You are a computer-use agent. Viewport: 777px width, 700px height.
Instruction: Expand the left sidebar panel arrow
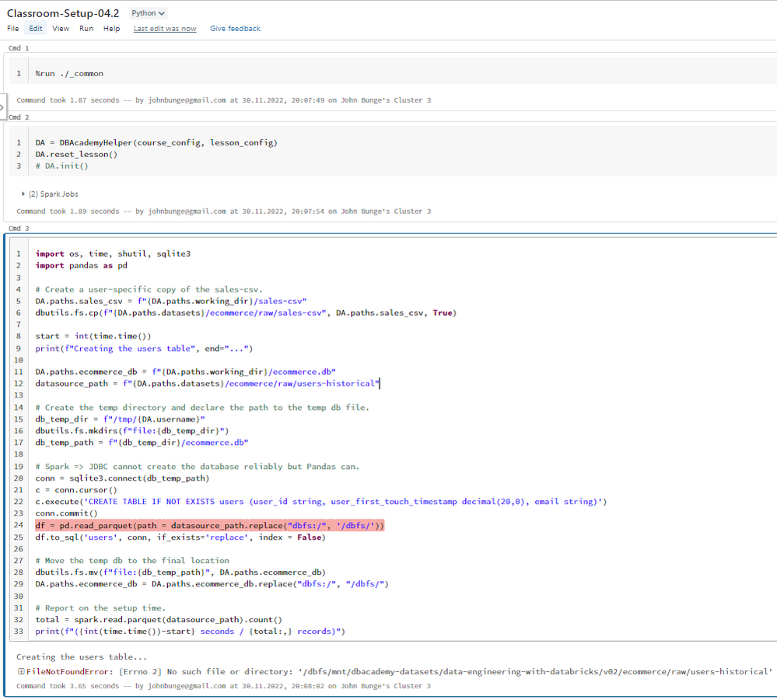[x=2, y=107]
